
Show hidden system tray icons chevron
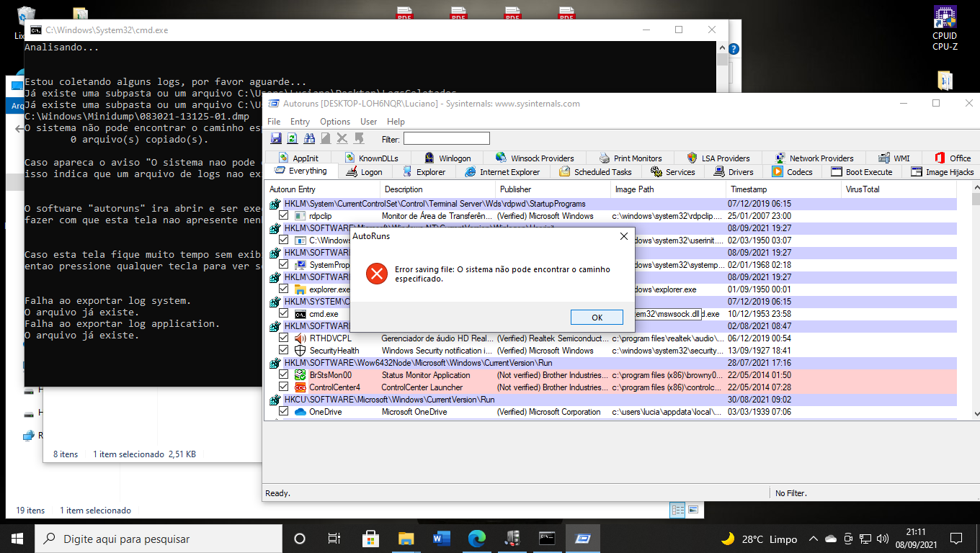814,539
